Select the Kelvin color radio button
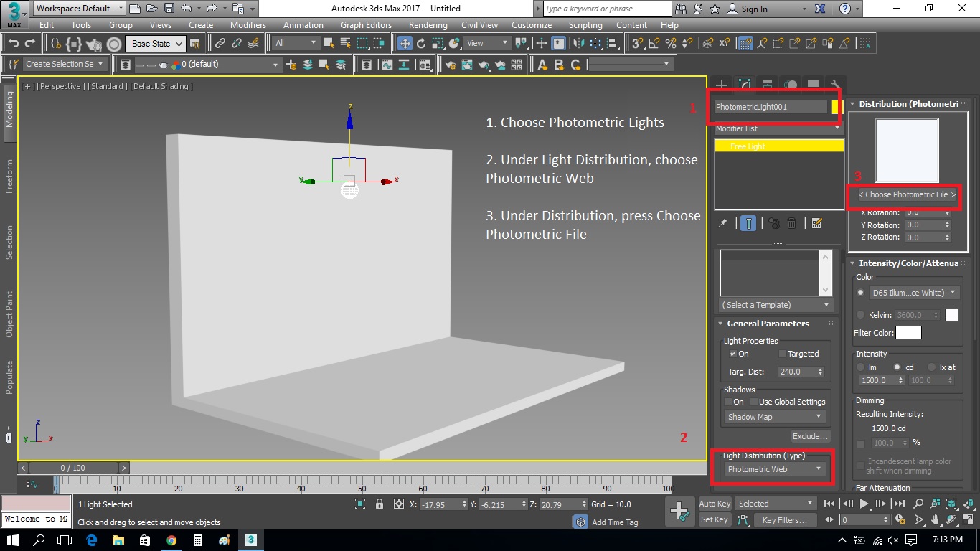980x551 pixels. point(861,315)
